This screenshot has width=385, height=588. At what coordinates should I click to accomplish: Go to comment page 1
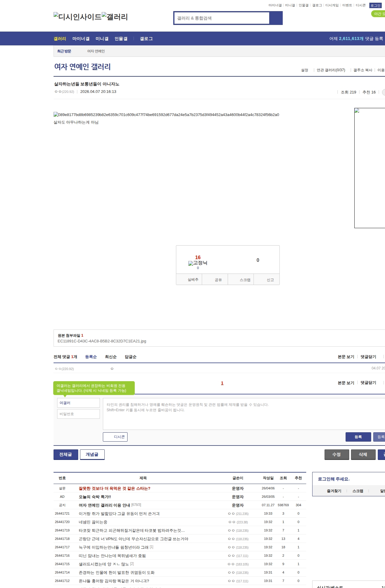222,383
